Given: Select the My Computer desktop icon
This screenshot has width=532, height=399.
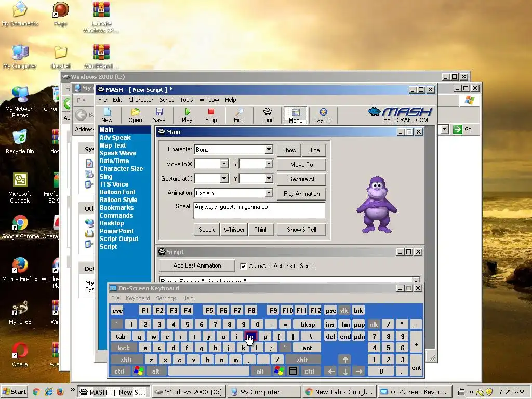Looking at the screenshot, I should click(20, 57).
